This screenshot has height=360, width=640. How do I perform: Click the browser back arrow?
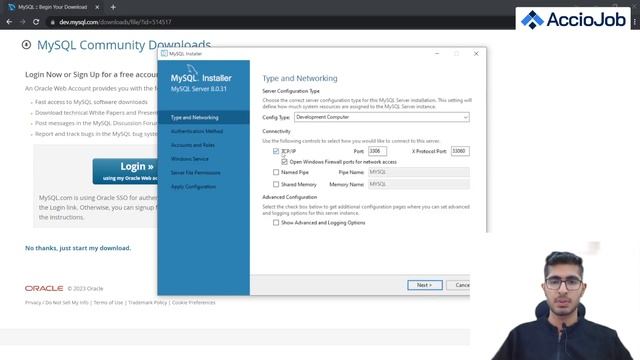[x=9, y=22]
